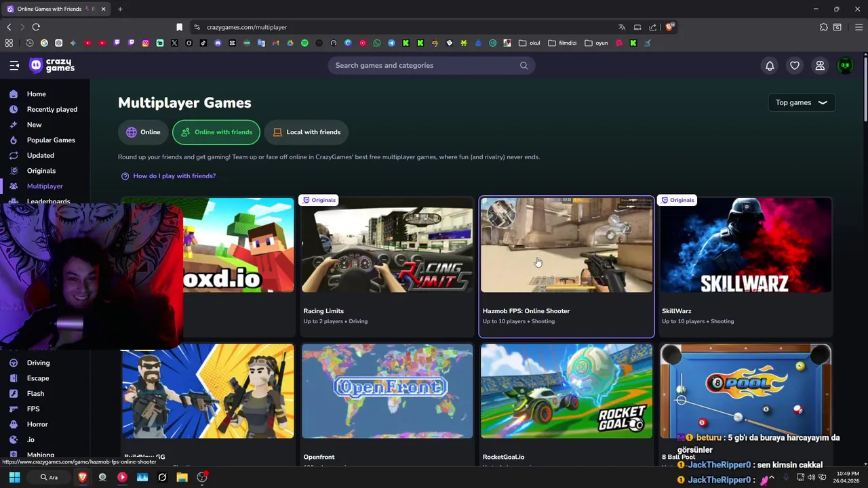Click the Originals badge on SkillWarz card
Image resolution: width=868 pixels, height=488 pixels.
678,200
